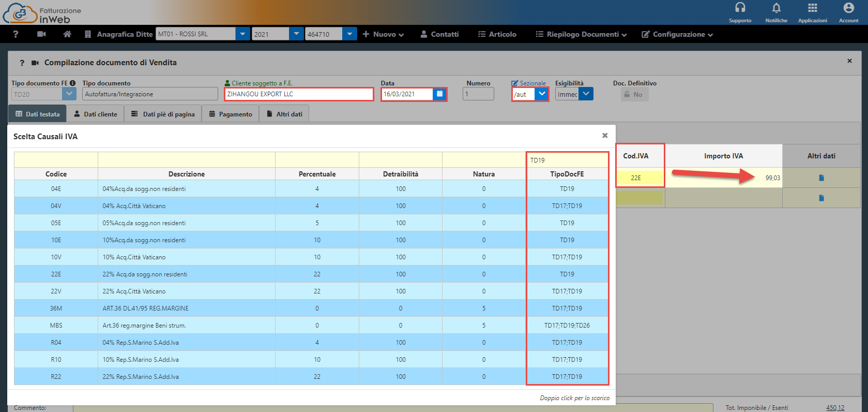Click the Numero input field

(478, 94)
